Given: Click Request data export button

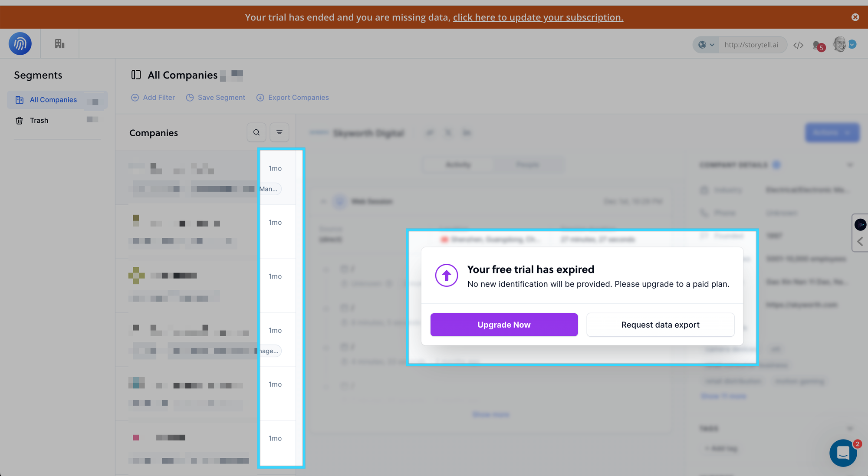Looking at the screenshot, I should pos(660,325).
